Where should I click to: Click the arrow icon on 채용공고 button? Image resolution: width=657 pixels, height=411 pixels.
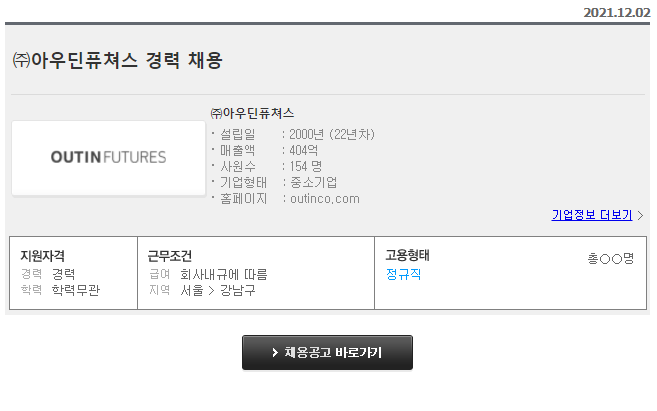pos(275,352)
